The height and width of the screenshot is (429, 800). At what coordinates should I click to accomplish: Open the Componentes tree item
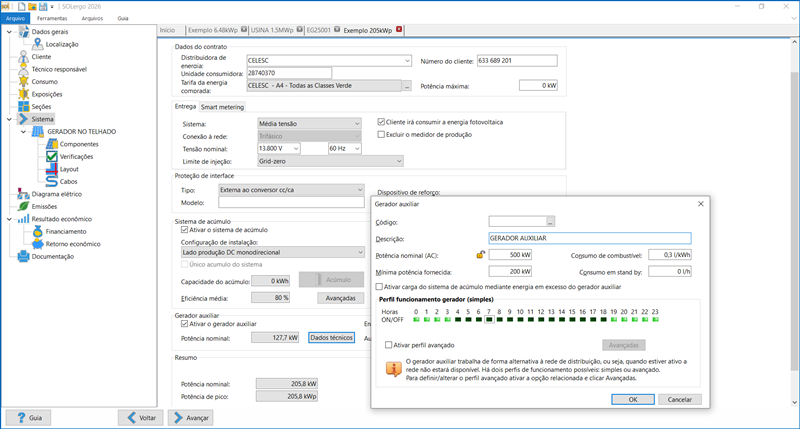tap(79, 144)
